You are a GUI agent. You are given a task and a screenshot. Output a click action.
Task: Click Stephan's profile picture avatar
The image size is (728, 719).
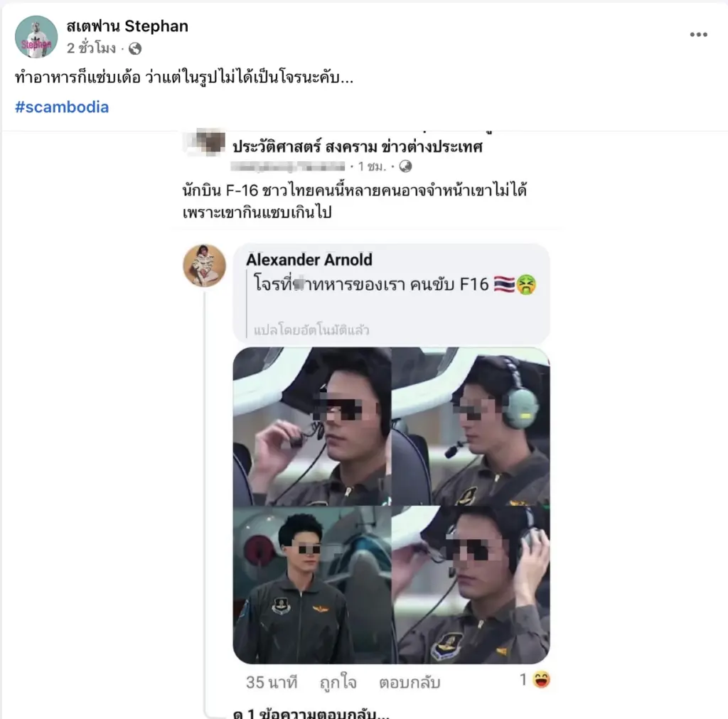coord(36,36)
